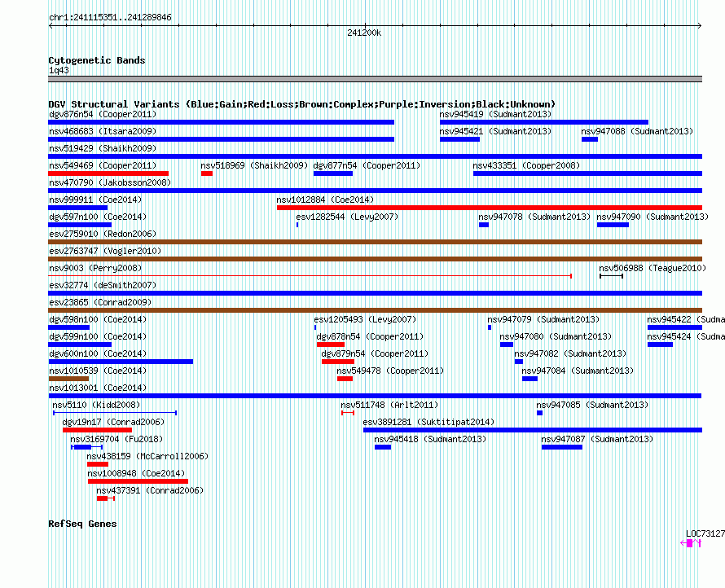Select the esv2763747 (Vogler2010) label
This screenshot has height=588, width=725.
tap(105, 251)
